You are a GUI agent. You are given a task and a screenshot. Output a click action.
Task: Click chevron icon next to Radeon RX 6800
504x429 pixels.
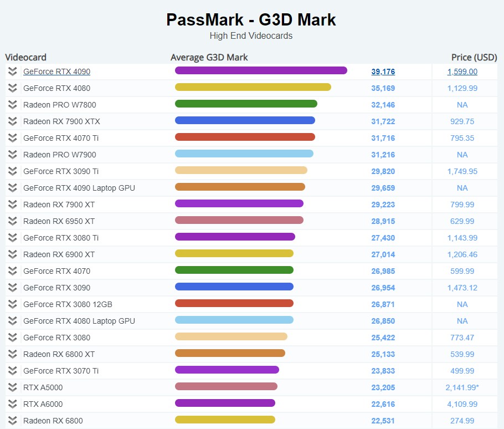tap(12, 421)
